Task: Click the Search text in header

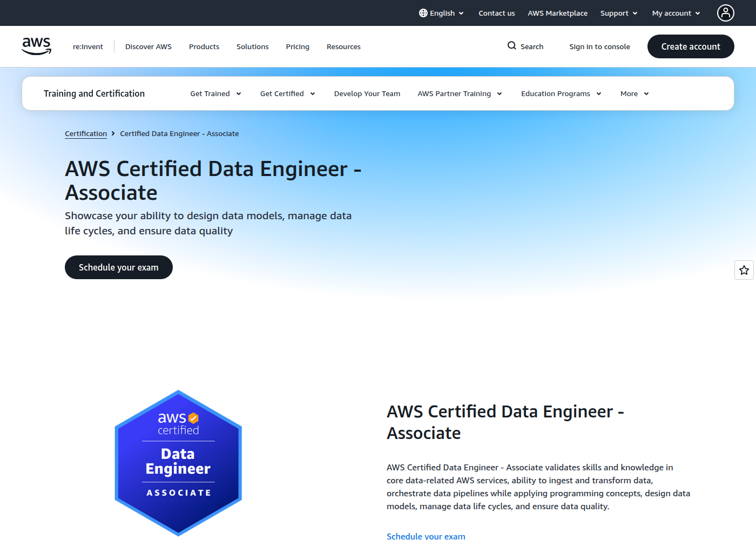Action: pos(532,46)
